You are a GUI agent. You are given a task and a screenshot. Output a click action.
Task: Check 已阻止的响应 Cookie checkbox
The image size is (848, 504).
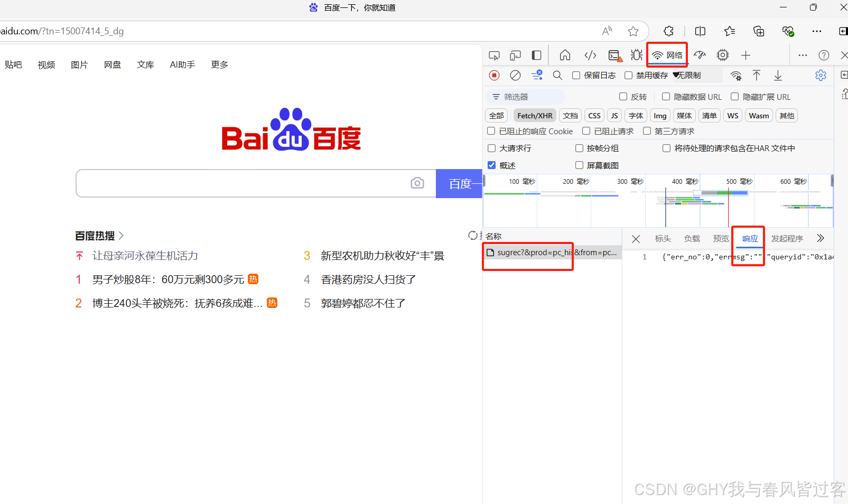[x=491, y=131]
